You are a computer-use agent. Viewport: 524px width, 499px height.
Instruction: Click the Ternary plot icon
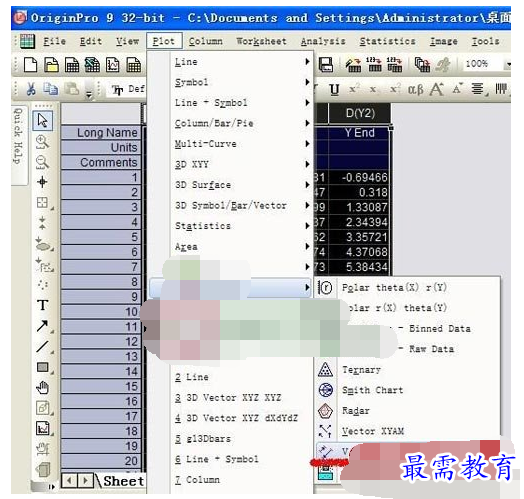pyautogui.click(x=325, y=370)
